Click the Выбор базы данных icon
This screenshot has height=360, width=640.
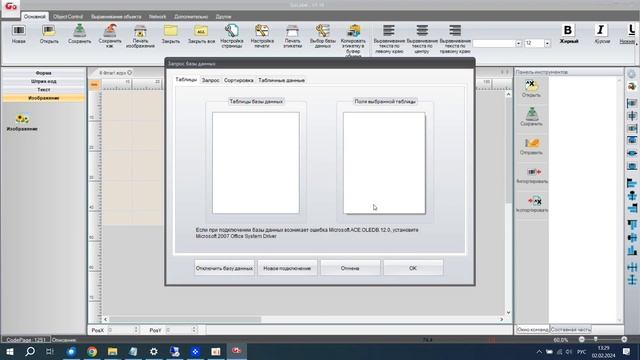(322, 31)
